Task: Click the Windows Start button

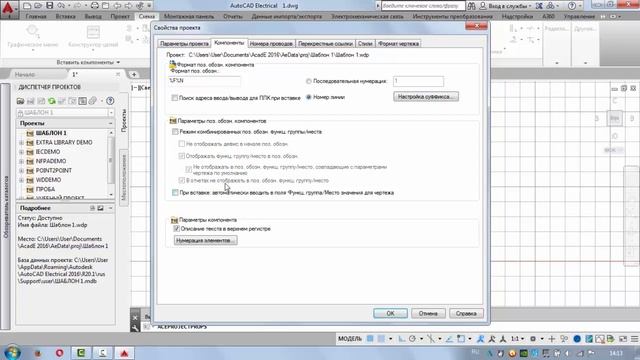Action: pos(12,352)
